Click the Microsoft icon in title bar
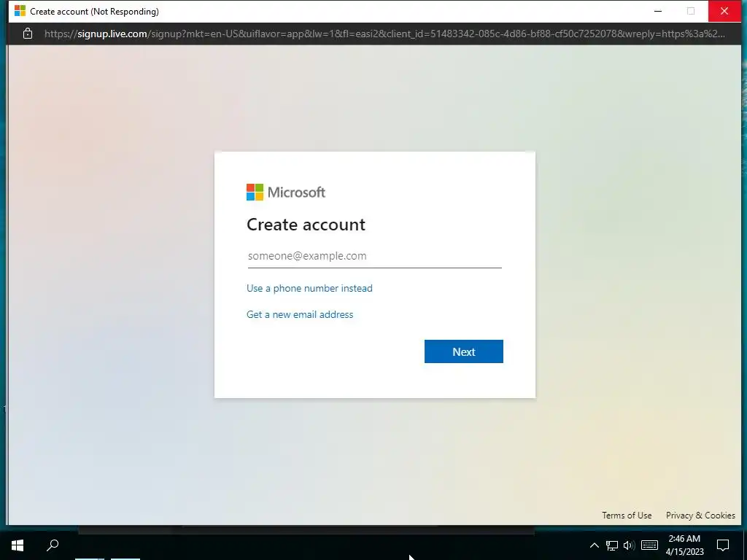 click(20, 11)
